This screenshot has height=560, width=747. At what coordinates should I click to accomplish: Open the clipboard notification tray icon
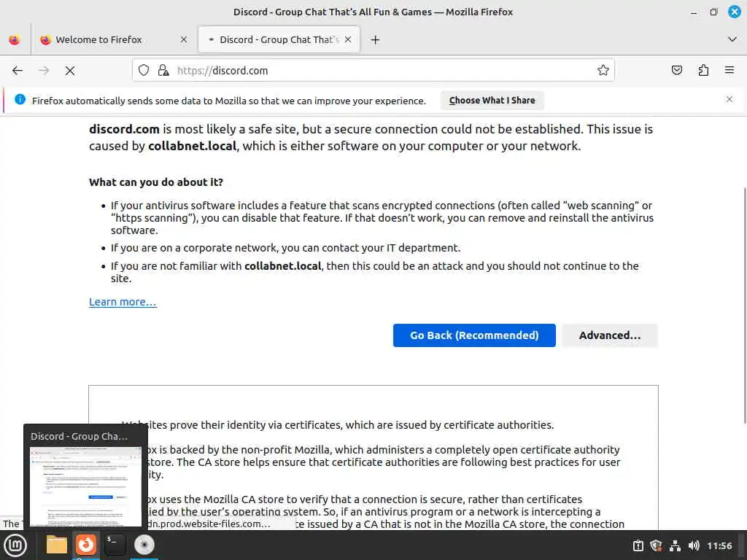(638, 545)
